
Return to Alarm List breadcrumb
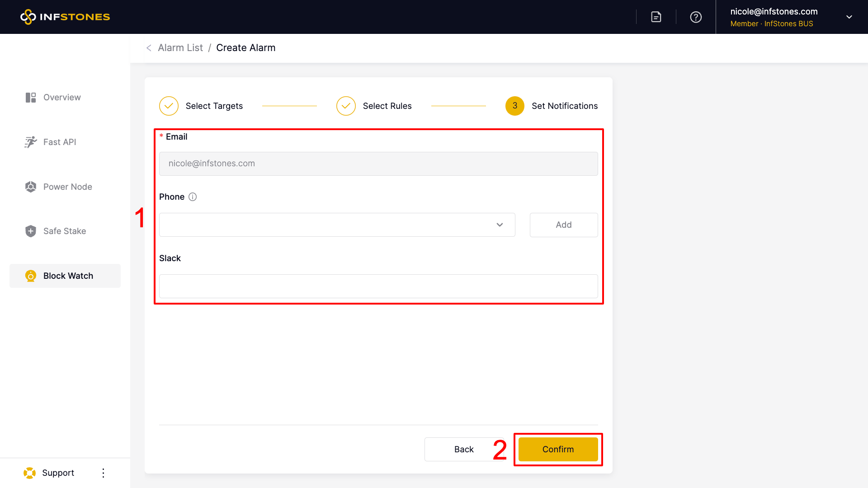click(180, 48)
